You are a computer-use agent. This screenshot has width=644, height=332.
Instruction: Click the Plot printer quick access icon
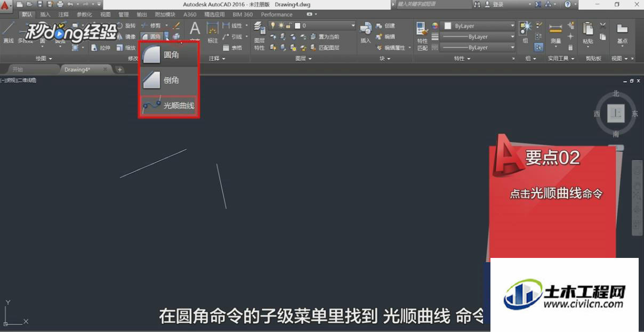59,4
